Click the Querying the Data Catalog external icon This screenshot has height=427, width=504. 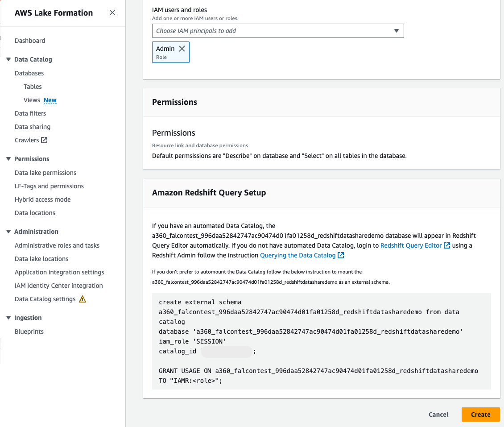(x=341, y=255)
